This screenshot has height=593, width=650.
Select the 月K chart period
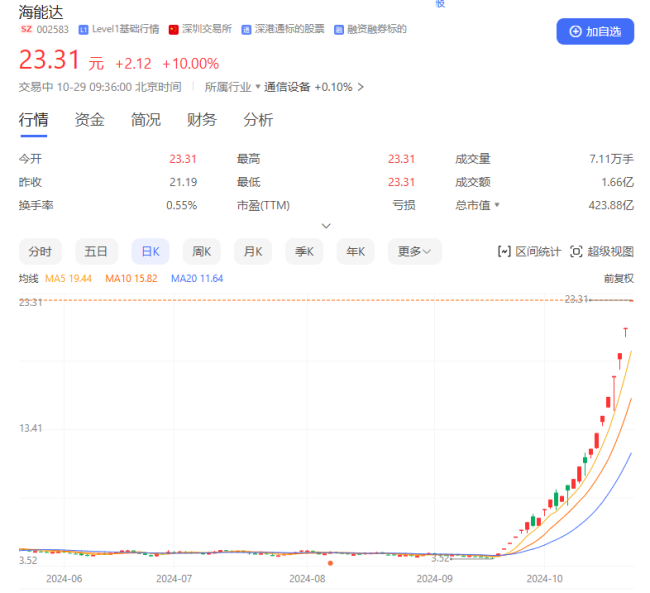(x=253, y=251)
